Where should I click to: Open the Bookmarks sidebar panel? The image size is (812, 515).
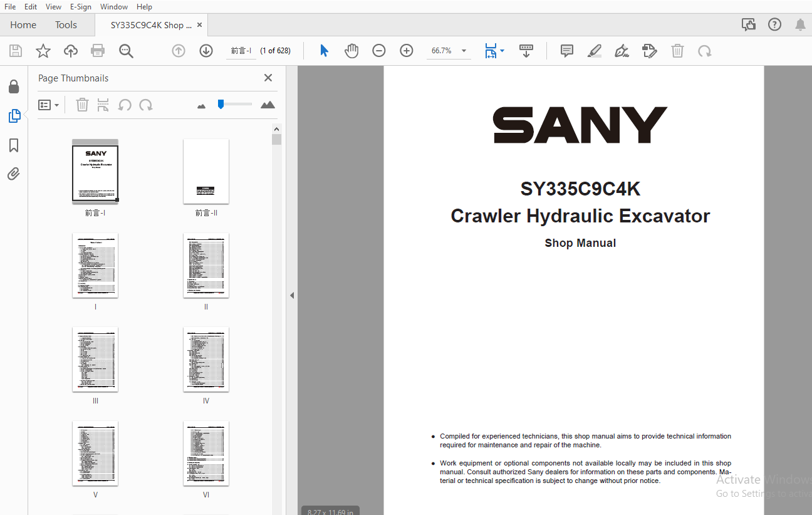click(x=14, y=145)
